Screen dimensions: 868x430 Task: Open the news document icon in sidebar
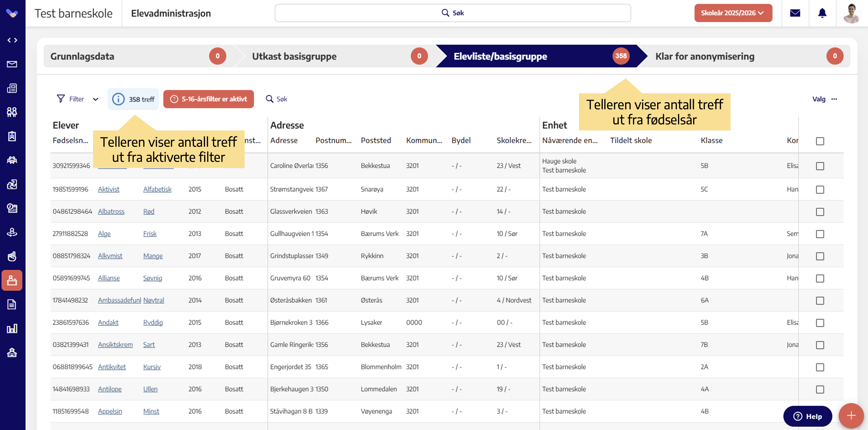point(12,88)
